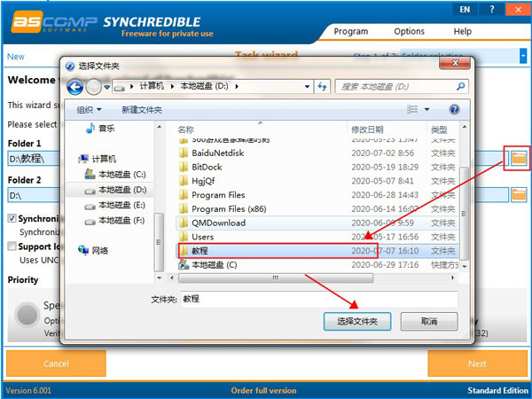
Task: Open the address bar history dropdown
Action: (307, 87)
